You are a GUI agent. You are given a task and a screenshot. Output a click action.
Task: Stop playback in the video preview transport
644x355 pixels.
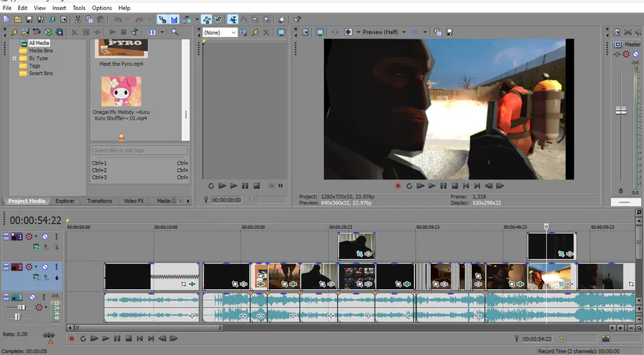454,185
